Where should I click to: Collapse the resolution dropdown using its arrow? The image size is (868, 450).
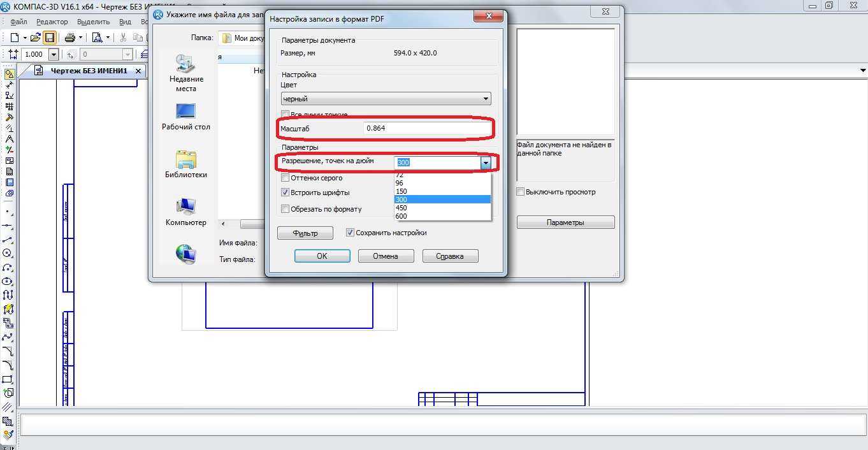click(486, 163)
